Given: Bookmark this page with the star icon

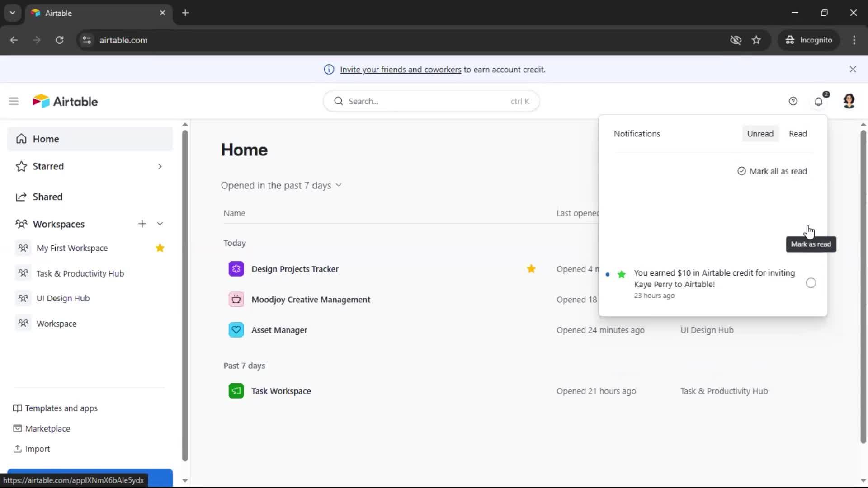Looking at the screenshot, I should [x=756, y=40].
